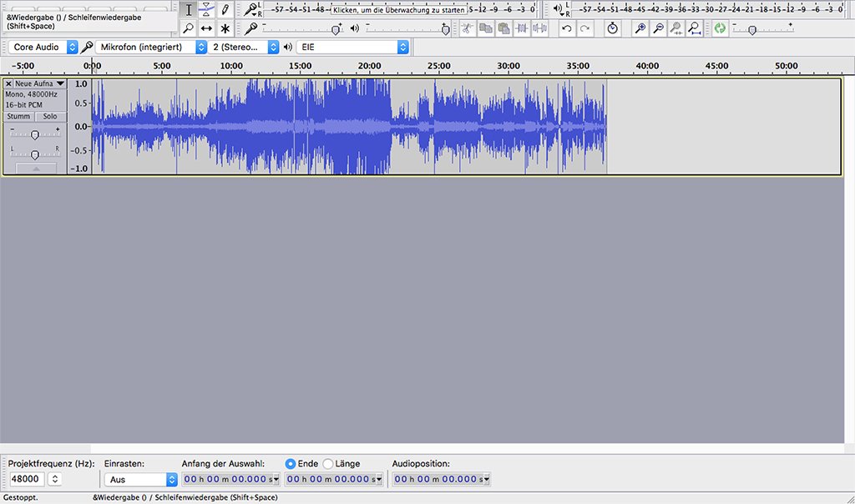This screenshot has height=504, width=855.
Task: Fit project in window with zoom icon
Action: pos(695,28)
